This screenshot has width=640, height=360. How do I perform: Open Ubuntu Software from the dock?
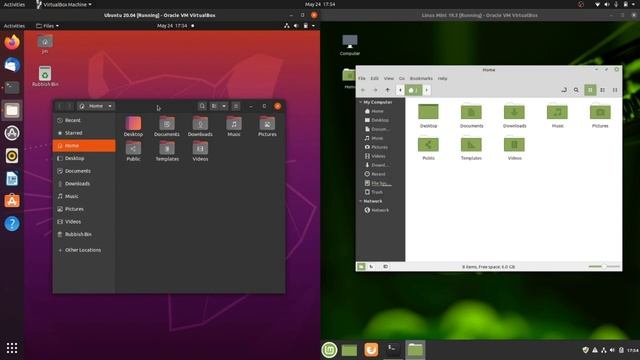12,201
